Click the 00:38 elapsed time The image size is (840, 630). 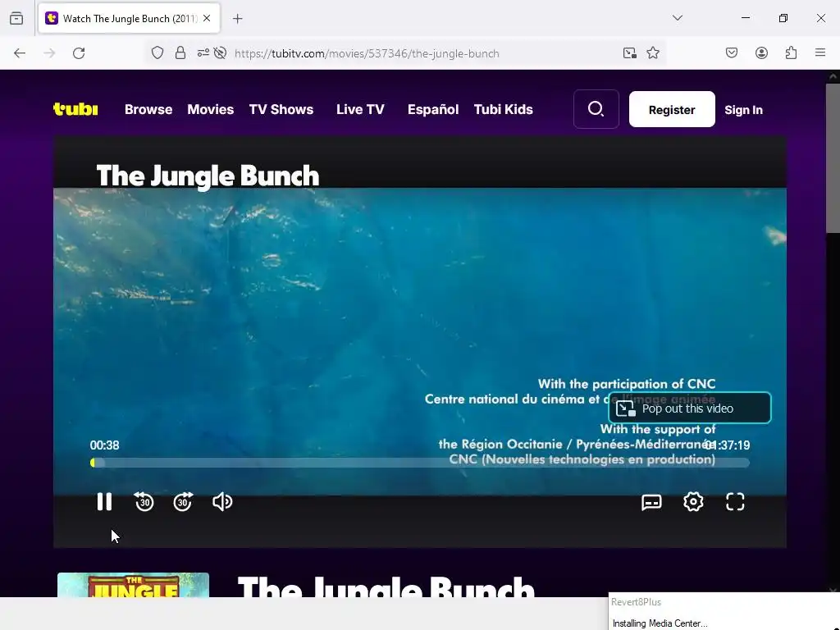click(104, 445)
